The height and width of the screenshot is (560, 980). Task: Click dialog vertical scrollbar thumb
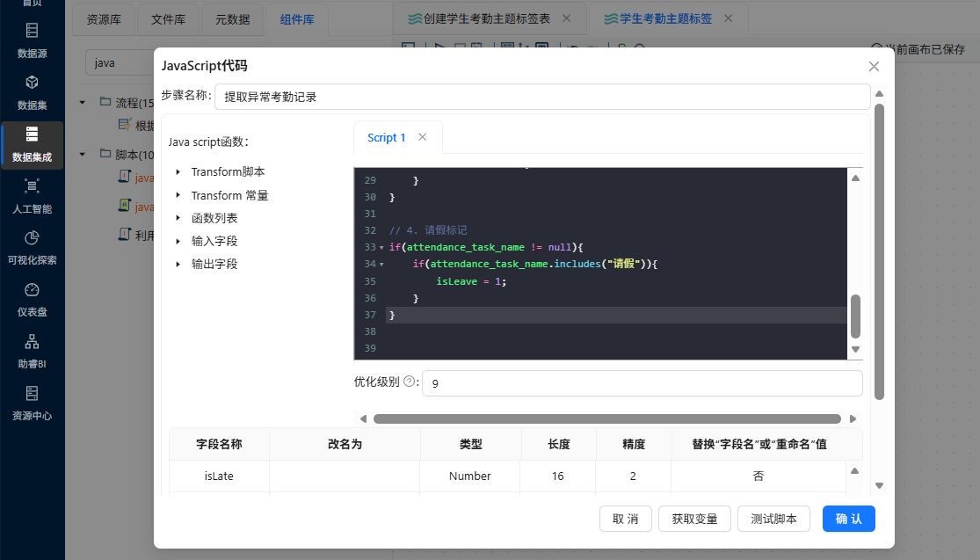[x=880, y=252]
